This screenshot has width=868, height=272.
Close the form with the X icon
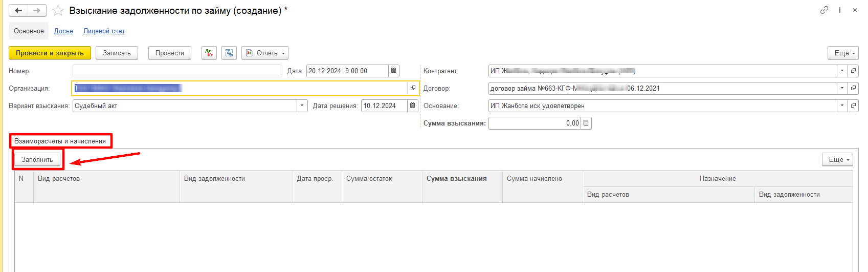855,10
